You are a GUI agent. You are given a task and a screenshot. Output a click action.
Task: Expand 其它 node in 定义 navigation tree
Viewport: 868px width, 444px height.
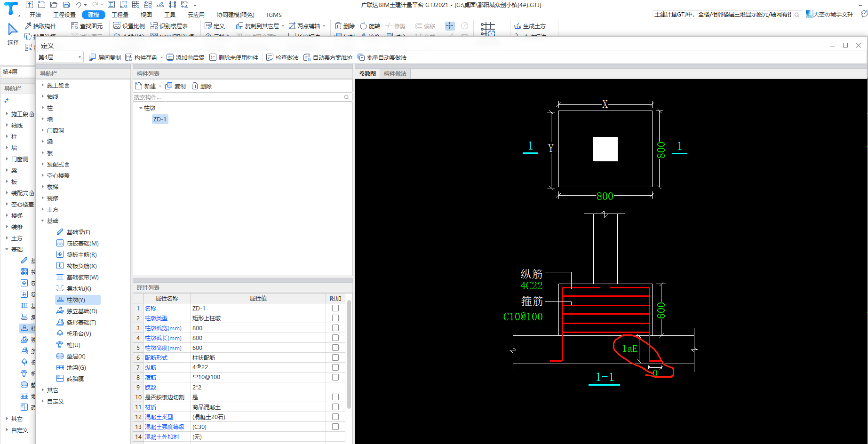pos(42,390)
